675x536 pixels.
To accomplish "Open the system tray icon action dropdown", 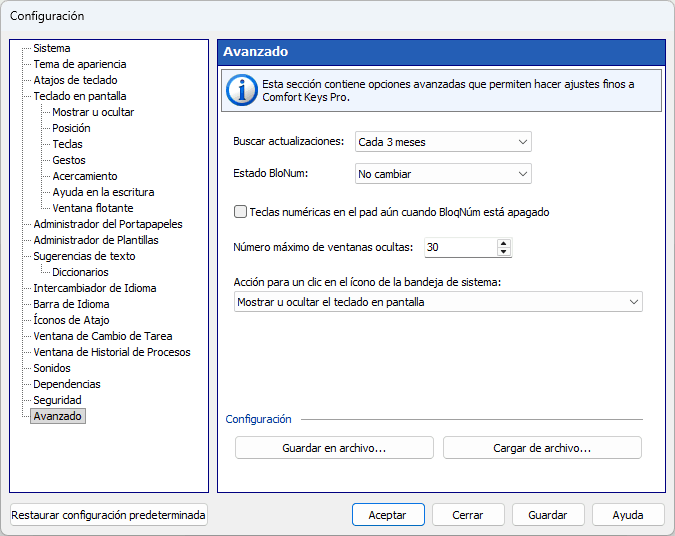I will 438,302.
